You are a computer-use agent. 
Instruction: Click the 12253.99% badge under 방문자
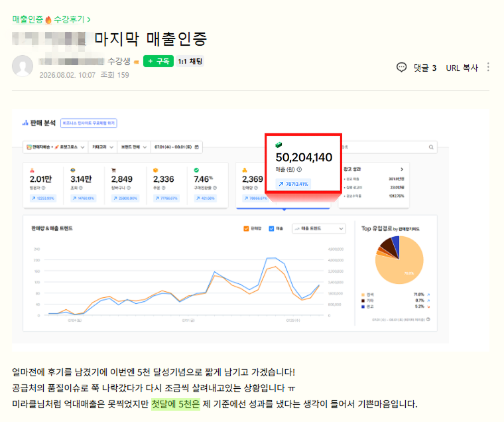[42, 198]
